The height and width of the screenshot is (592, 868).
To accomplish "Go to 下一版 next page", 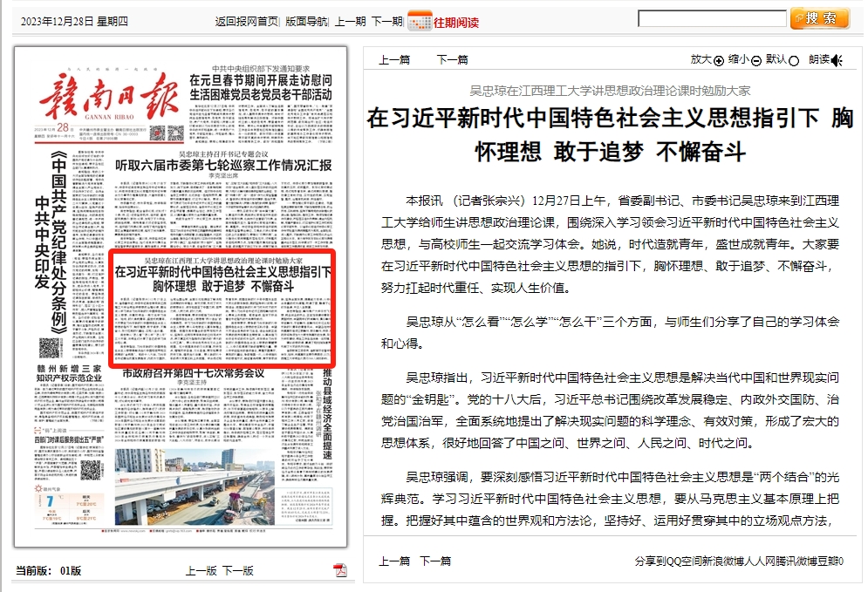I will [x=238, y=571].
